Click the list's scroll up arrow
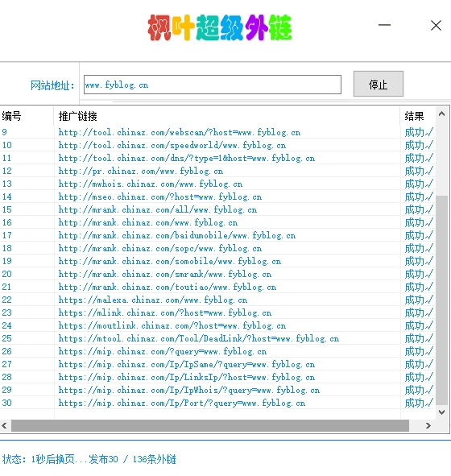Screen dimensions: 451x476 tap(441, 114)
